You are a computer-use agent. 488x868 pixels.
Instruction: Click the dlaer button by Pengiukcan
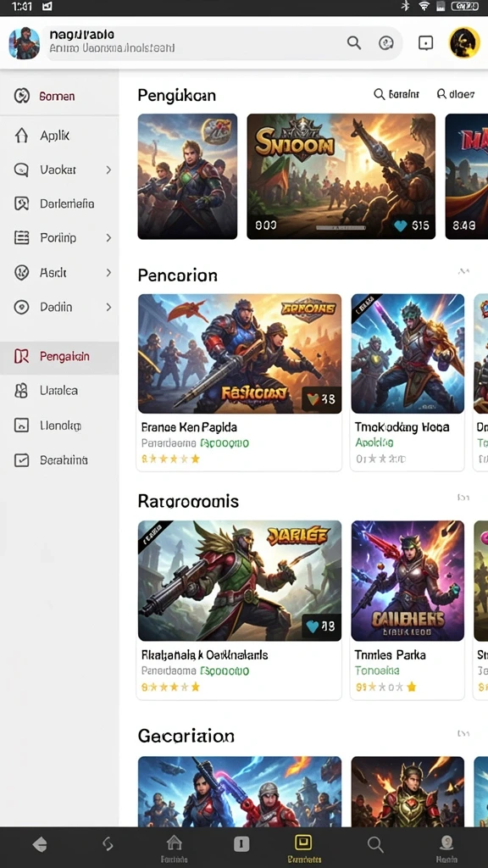coord(455,94)
